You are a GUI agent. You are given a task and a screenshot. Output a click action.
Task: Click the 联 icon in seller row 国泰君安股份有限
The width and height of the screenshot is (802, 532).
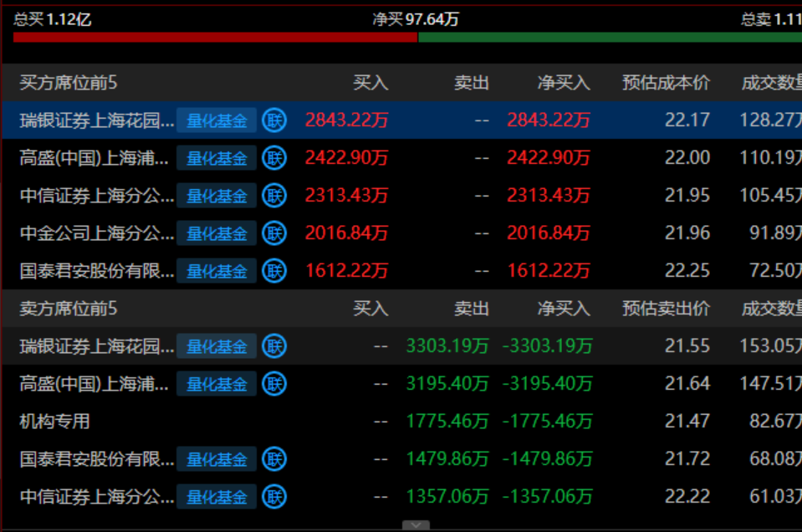coord(274,459)
